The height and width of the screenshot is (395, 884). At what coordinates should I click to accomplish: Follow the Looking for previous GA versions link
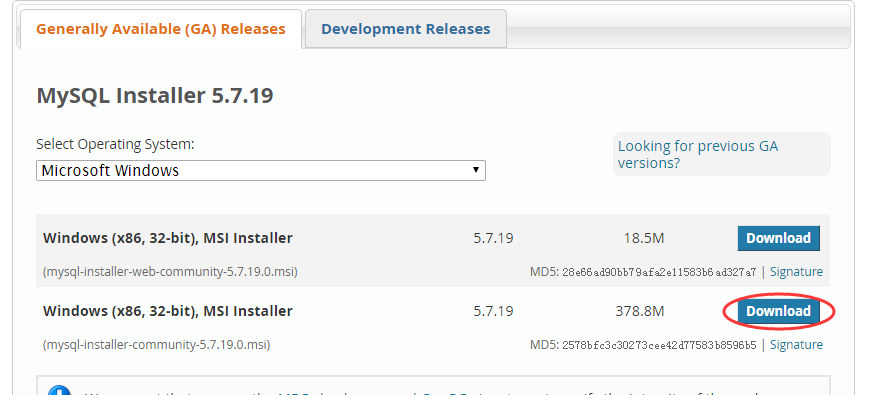point(698,154)
